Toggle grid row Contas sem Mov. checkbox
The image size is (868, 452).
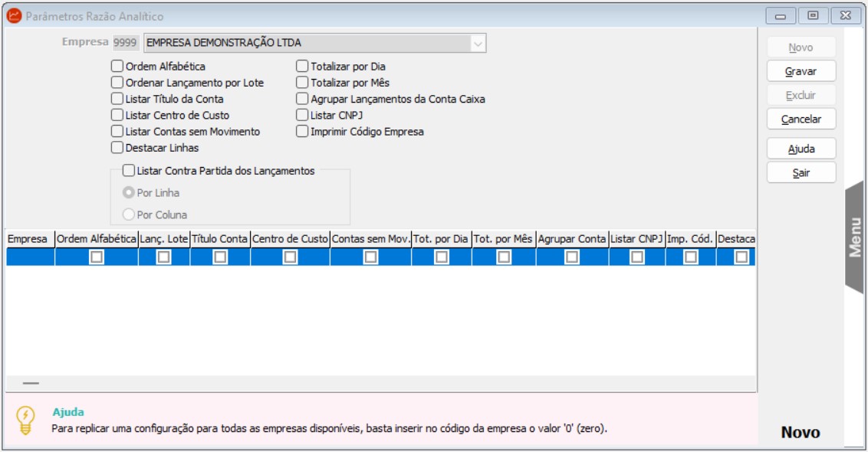pos(371,257)
